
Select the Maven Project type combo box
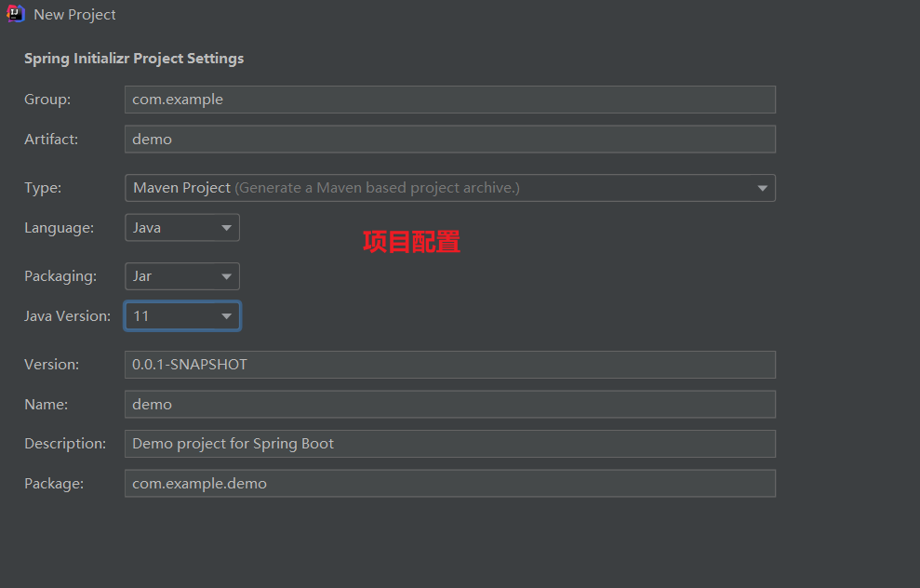[x=450, y=188]
